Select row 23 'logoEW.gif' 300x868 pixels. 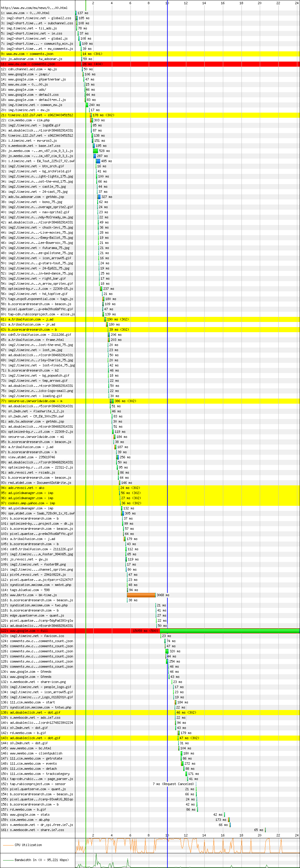(x=150, y=125)
